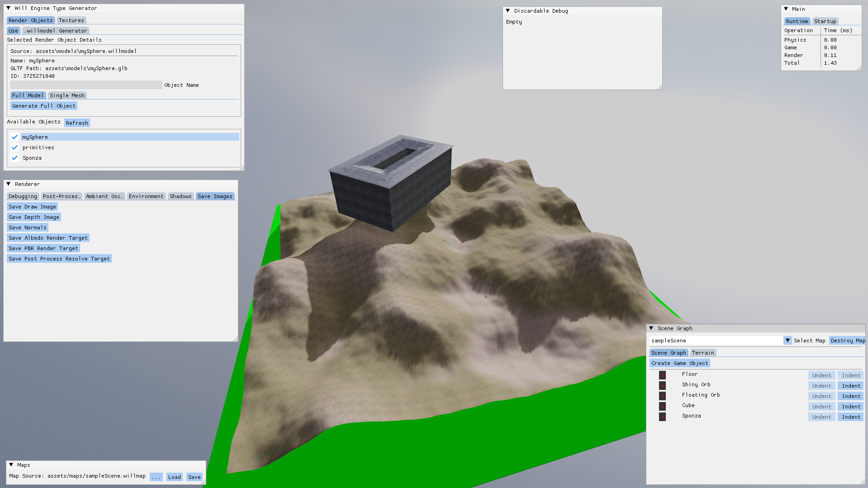Delete Sponza via its red X icon
The height and width of the screenshot is (488, 868).
tap(662, 417)
